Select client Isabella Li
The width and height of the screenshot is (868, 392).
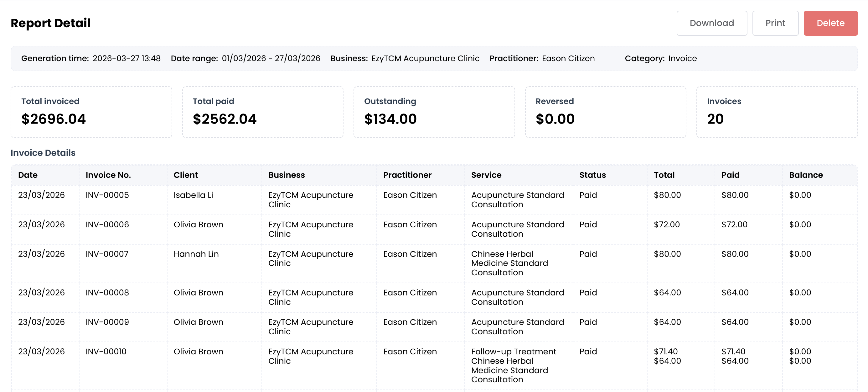pos(193,195)
